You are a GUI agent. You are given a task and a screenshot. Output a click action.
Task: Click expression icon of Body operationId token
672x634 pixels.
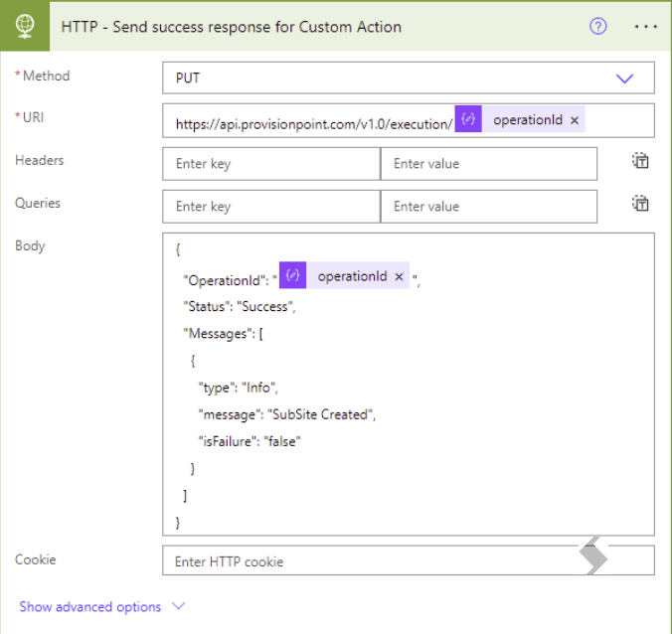click(292, 275)
